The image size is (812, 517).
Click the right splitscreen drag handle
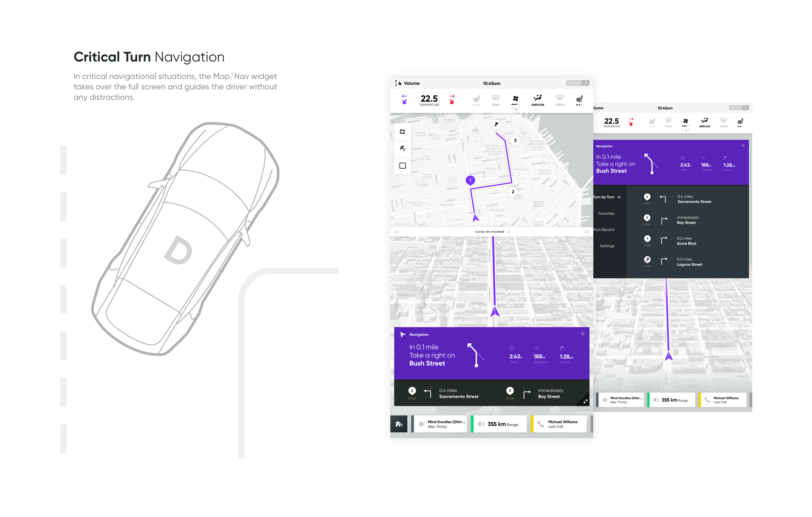tap(587, 232)
